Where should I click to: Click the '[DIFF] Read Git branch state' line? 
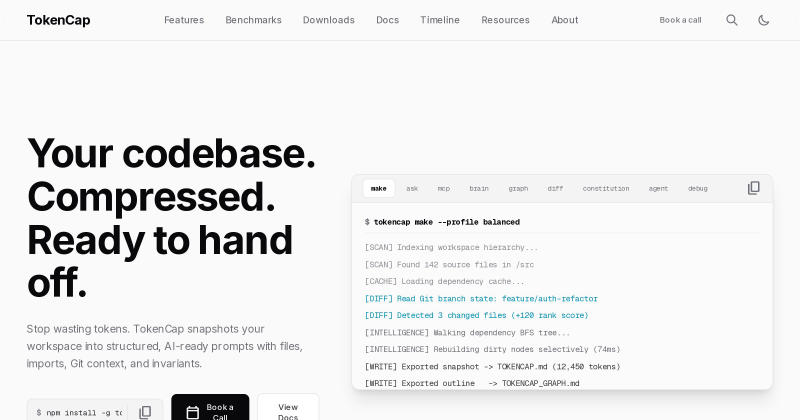click(x=481, y=299)
